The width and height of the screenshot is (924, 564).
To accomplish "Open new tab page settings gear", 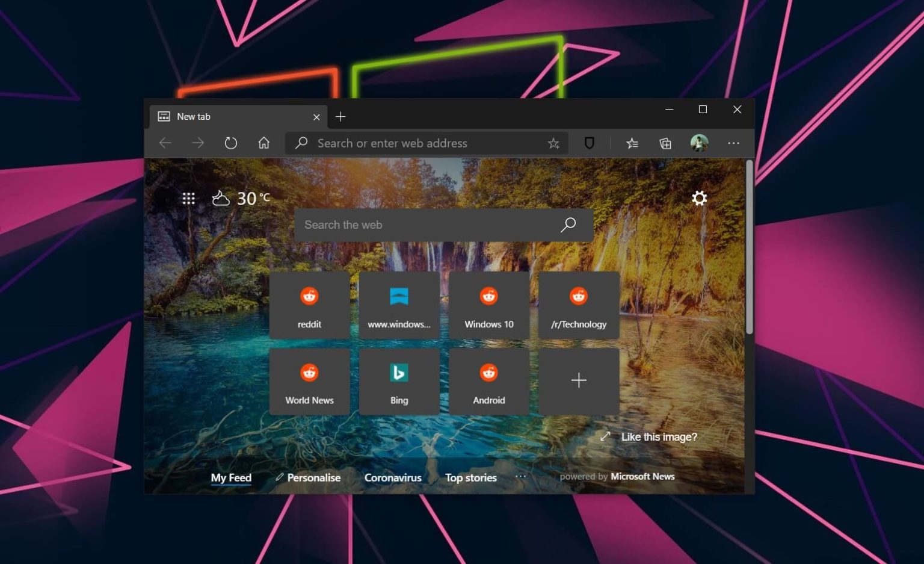I will point(699,198).
